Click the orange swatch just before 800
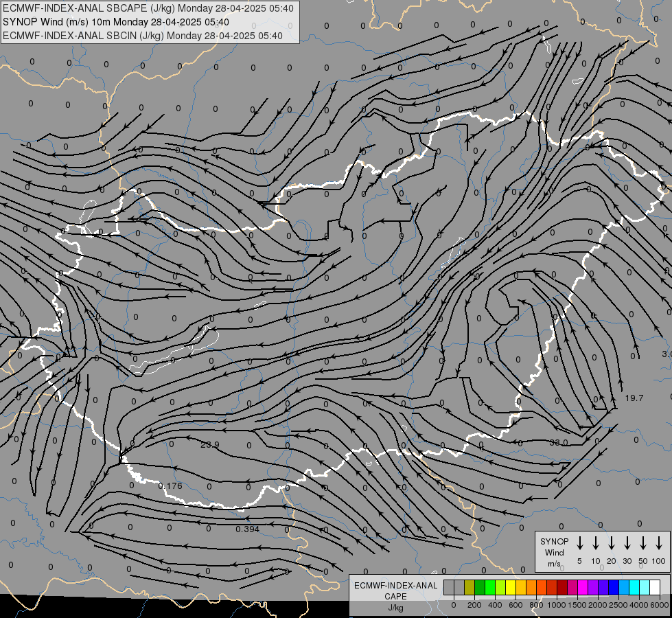The width and height of the screenshot is (672, 618). [531, 587]
